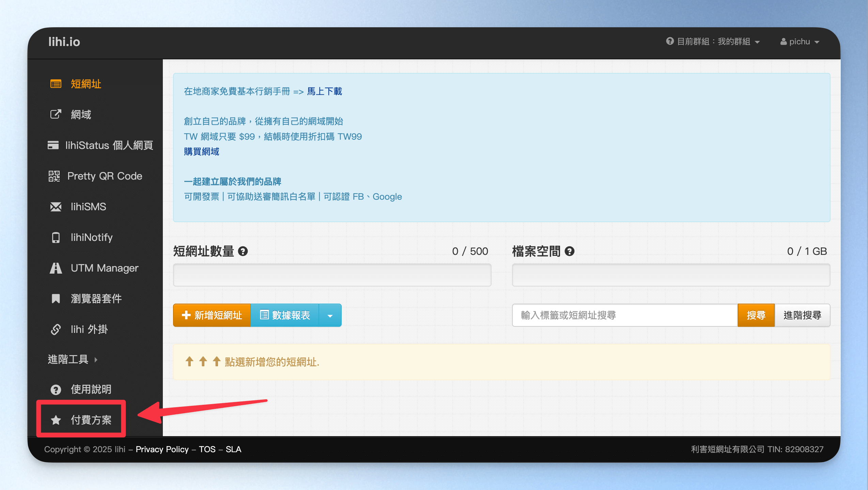868x490 pixels.
Task: Select lihiStatus 個人網頁 in the sidebar
Action: point(100,146)
